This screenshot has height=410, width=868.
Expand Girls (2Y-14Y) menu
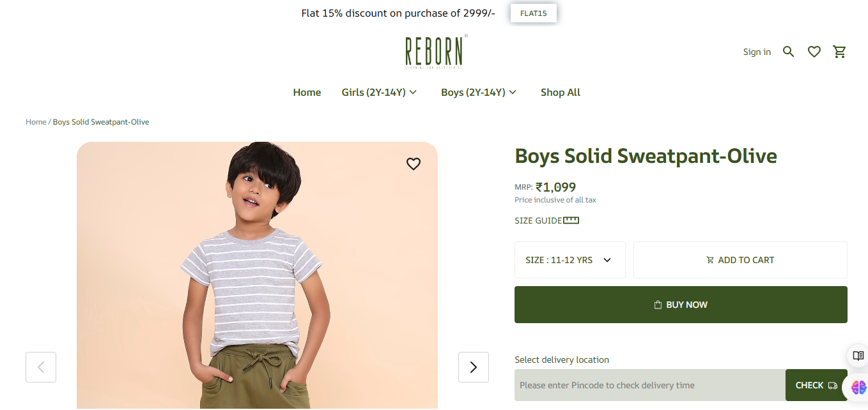[x=379, y=92]
